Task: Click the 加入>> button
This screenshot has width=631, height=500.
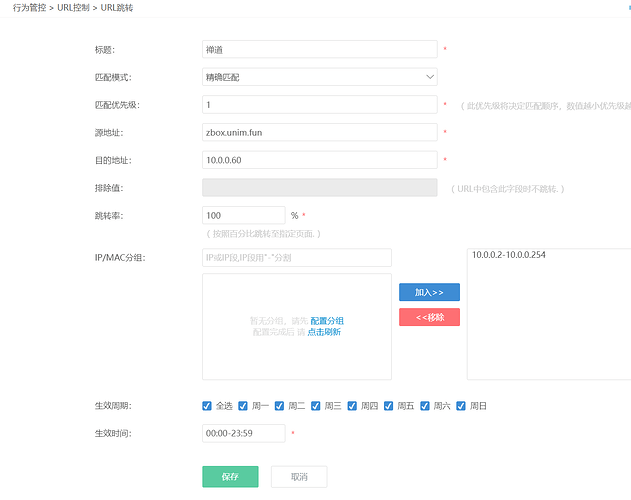Action: [x=429, y=292]
